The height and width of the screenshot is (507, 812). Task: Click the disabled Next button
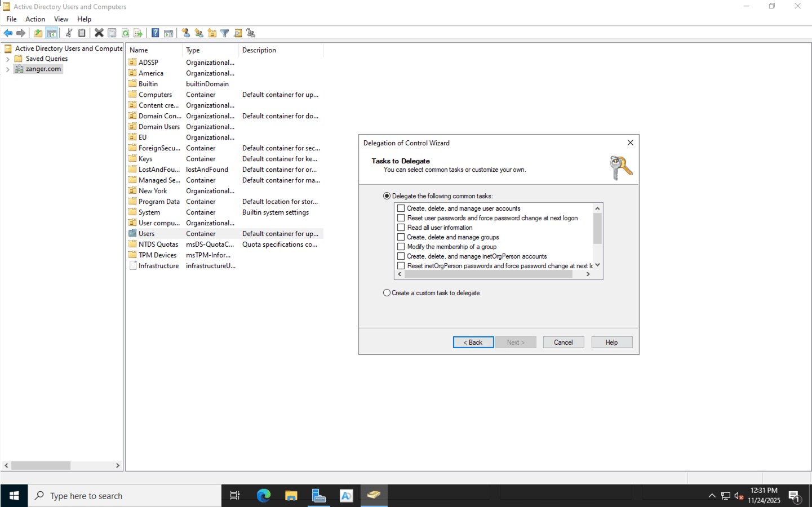(516, 343)
